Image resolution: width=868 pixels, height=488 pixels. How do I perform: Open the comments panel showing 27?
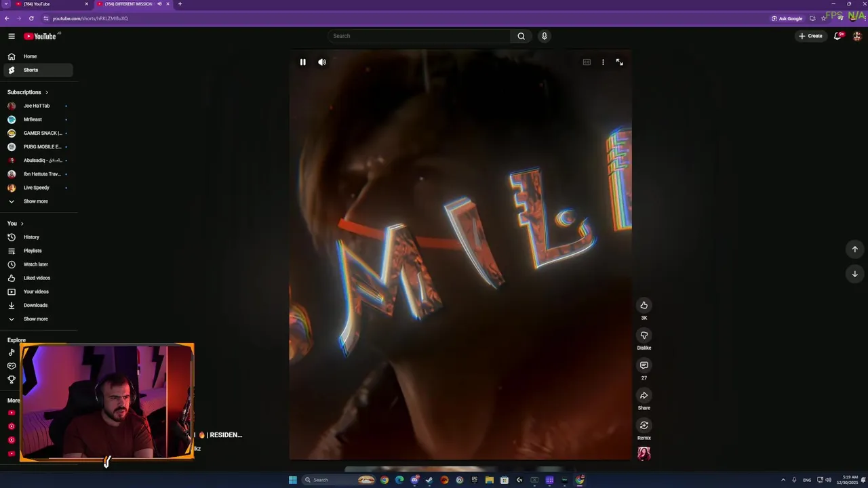coord(644,365)
